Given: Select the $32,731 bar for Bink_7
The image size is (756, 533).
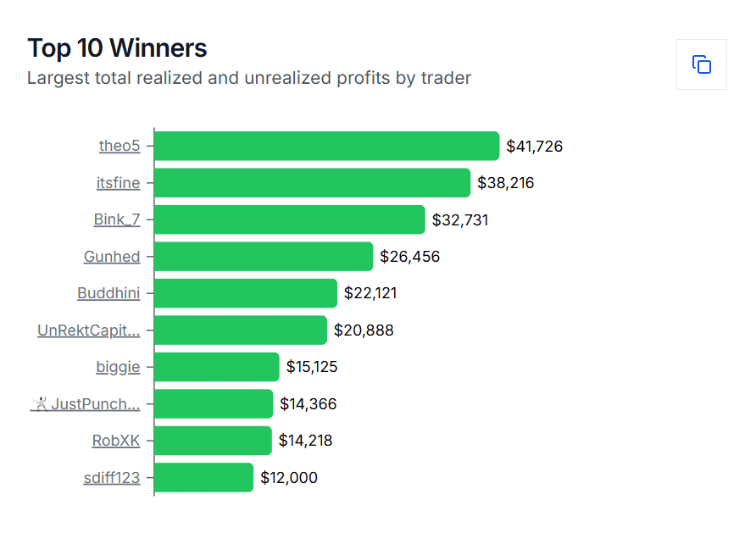Looking at the screenshot, I should click(x=288, y=219).
